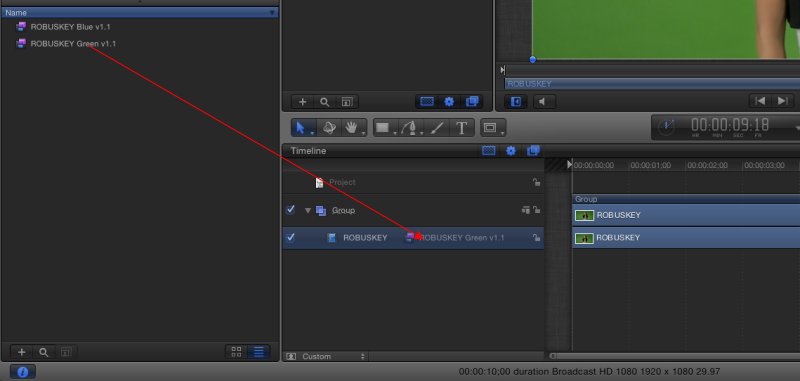Click the Group layer icon
This screenshot has height=381, width=800.
tap(320, 210)
